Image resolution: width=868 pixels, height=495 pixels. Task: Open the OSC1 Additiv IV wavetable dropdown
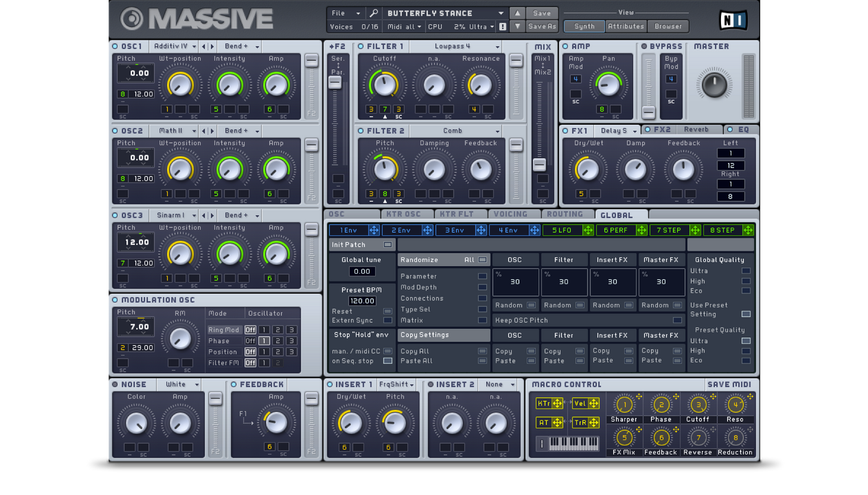click(x=175, y=47)
